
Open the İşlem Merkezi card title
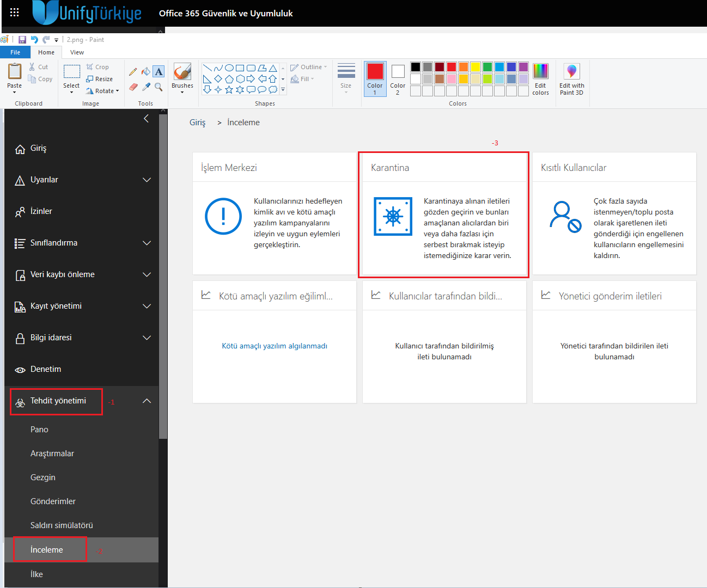[x=229, y=168]
